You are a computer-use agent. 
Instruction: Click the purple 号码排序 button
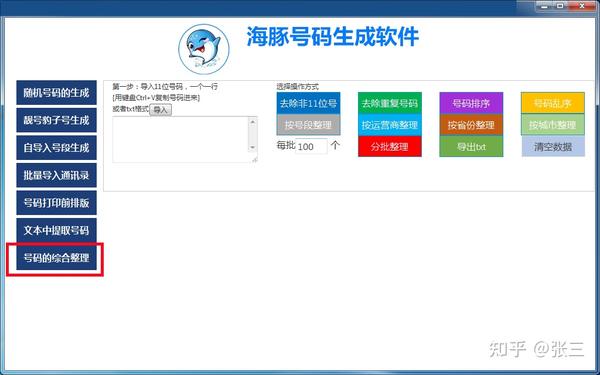[x=471, y=103]
